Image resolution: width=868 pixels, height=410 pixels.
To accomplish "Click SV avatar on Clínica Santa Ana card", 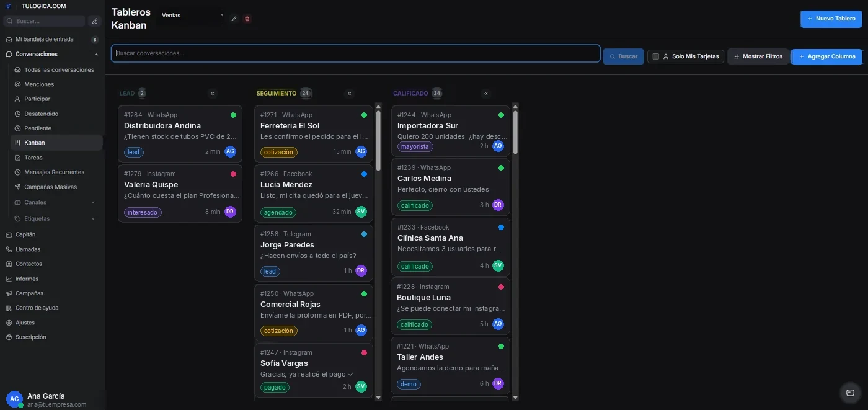I will coord(498,265).
